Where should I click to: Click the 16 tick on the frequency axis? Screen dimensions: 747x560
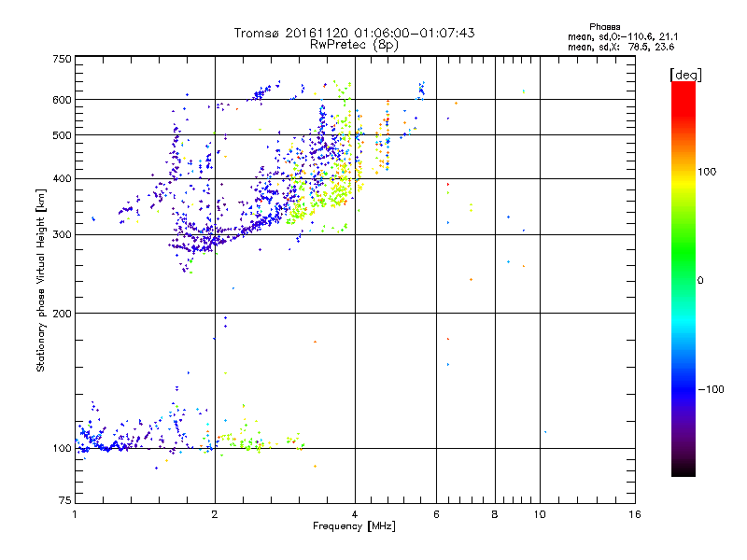[634, 514]
